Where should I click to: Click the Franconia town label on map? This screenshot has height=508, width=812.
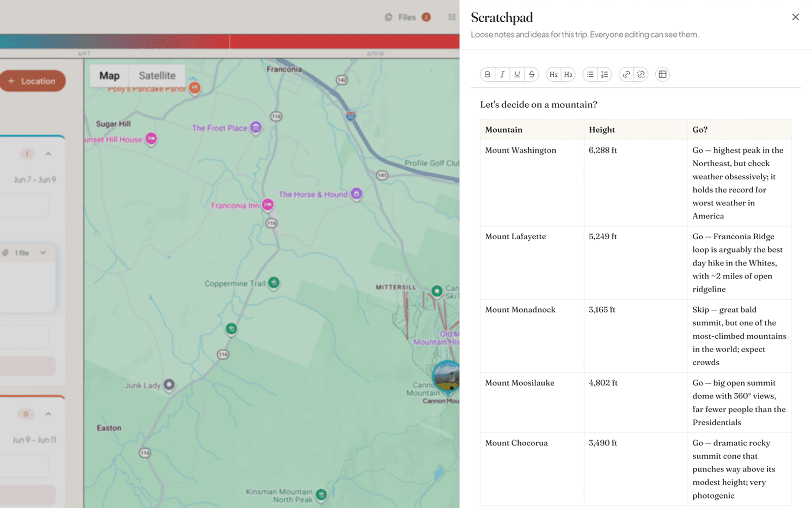(x=284, y=69)
